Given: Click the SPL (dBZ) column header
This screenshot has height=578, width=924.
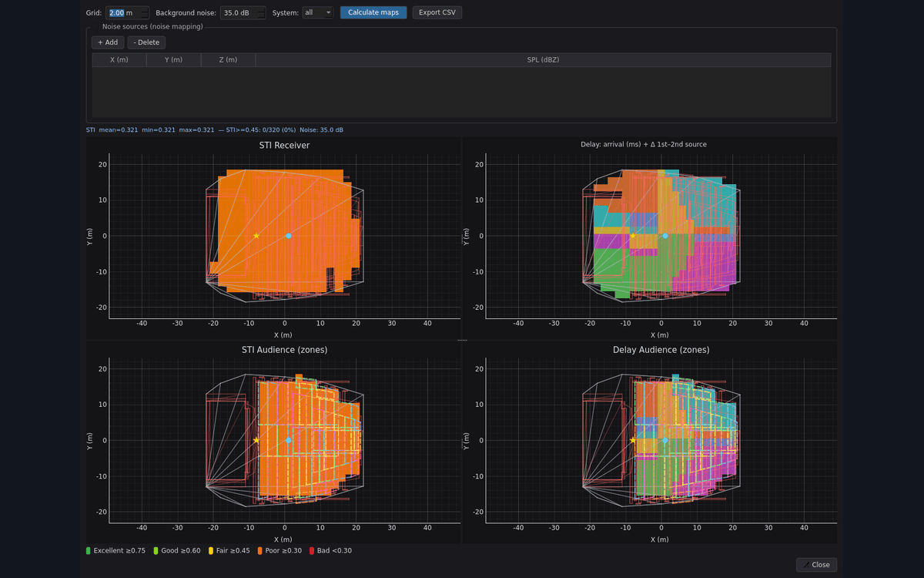Looking at the screenshot, I should 543,59.
